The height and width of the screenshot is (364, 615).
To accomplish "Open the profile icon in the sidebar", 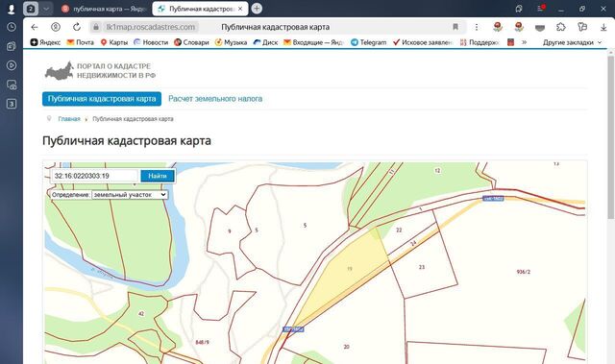I will (12, 9).
